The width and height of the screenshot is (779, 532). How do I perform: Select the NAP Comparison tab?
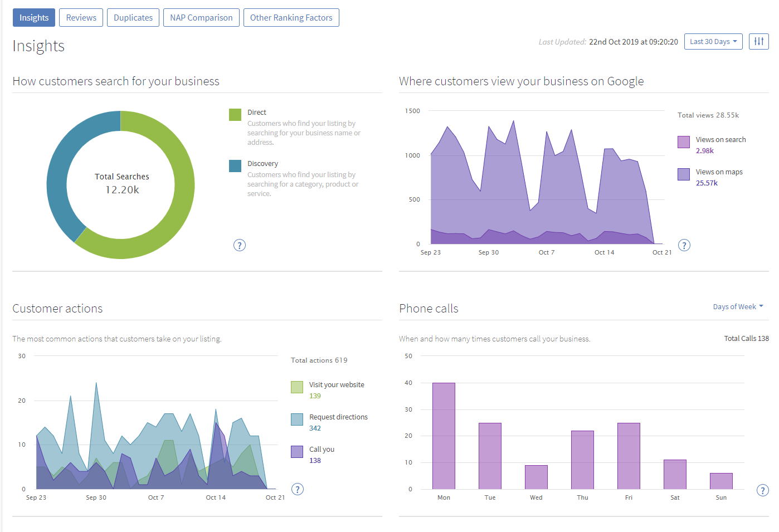201,18
